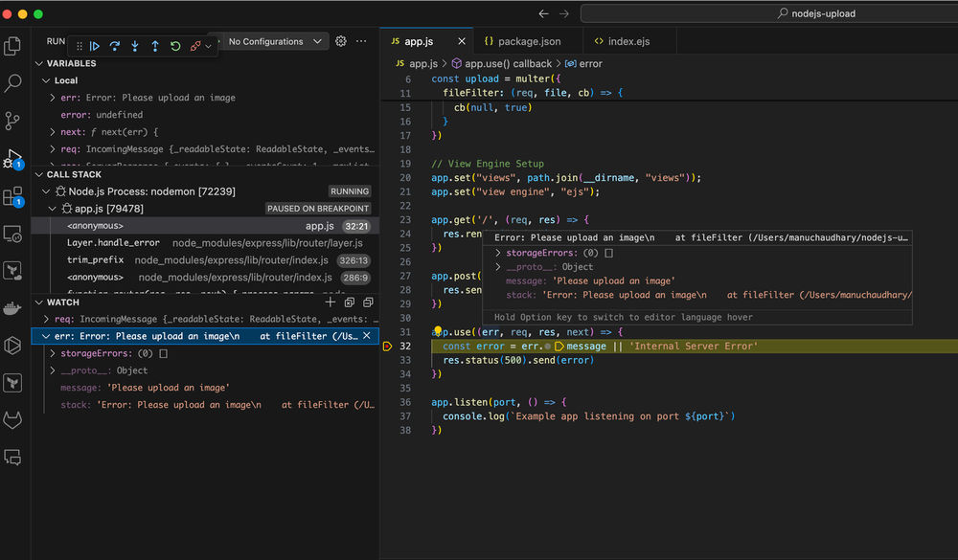Image resolution: width=958 pixels, height=560 pixels.
Task: Open the Extensions view icon
Action: click(x=12, y=196)
